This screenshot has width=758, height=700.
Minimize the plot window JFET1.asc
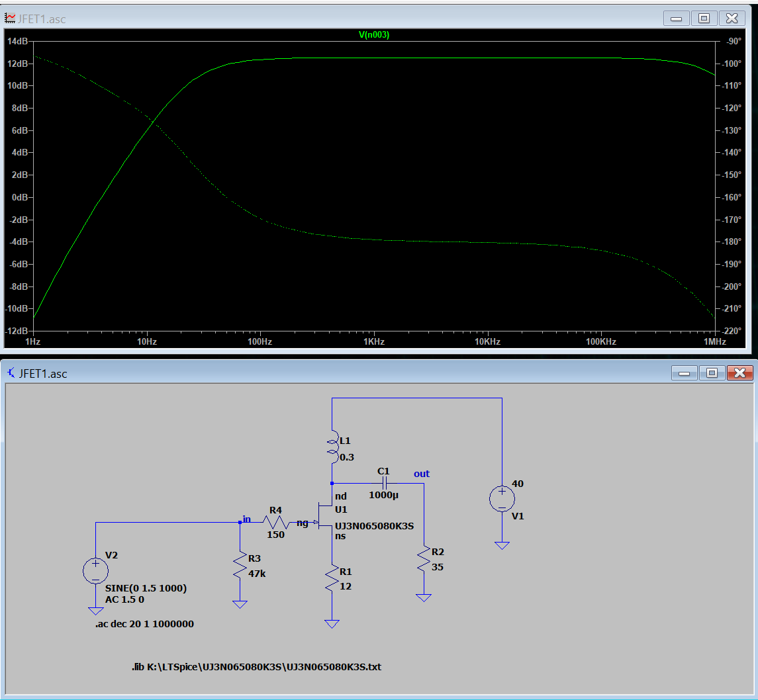coord(677,19)
